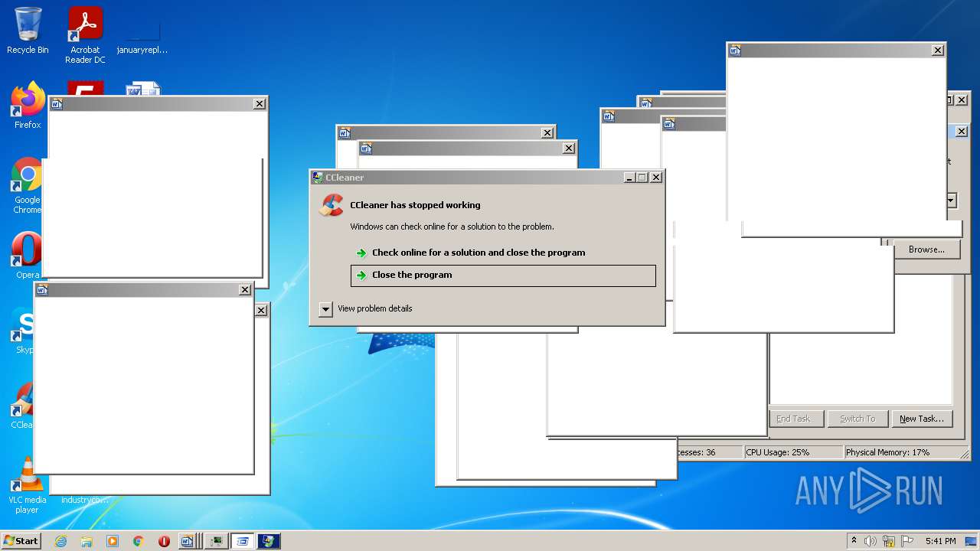Show hidden tray icons arrow
Screen dimensions: 980x551
point(854,541)
